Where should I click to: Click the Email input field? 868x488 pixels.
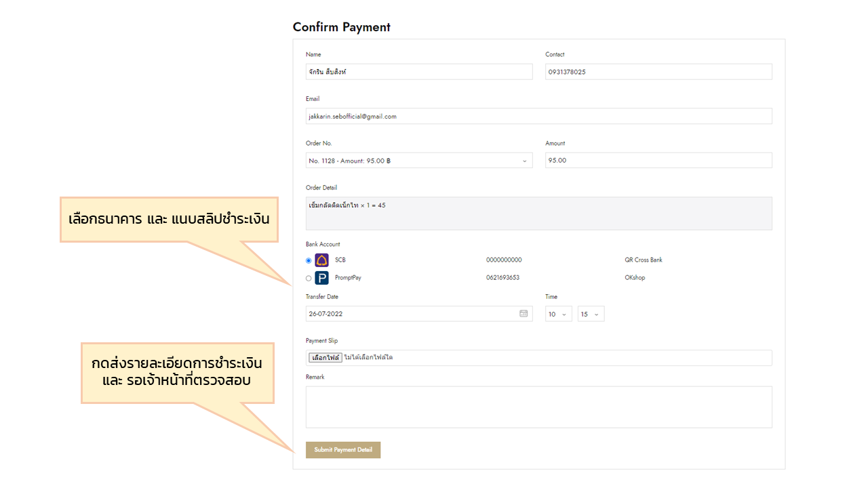(x=538, y=117)
